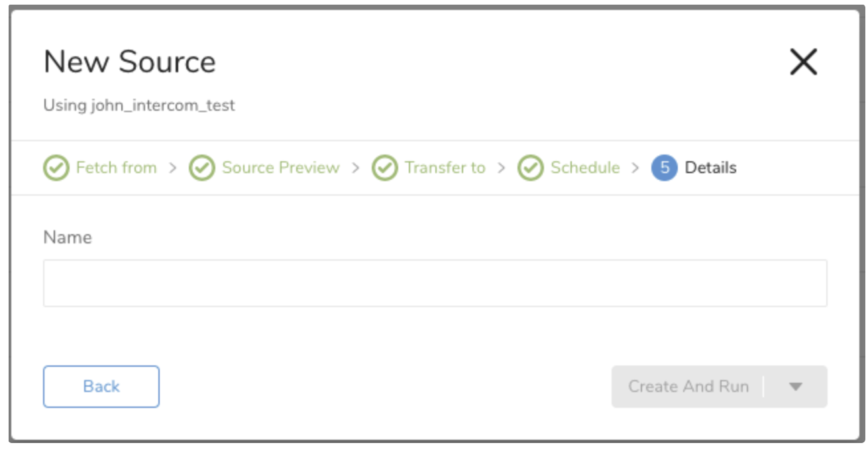Focus the Name text field
The width and height of the screenshot is (868, 451).
[435, 283]
